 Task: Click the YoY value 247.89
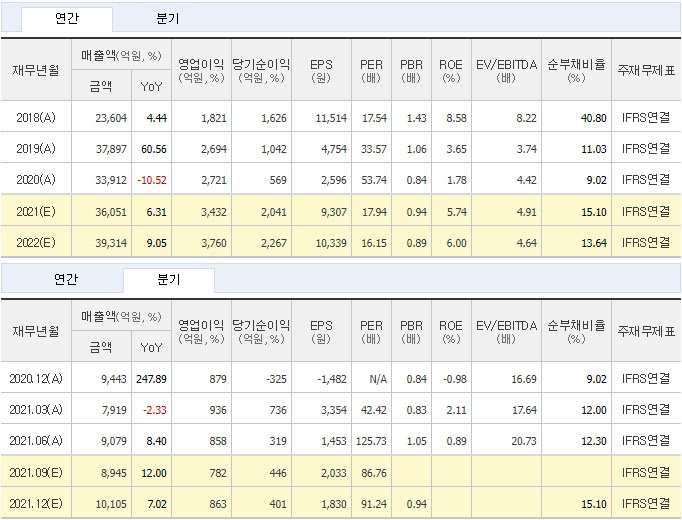151,379
